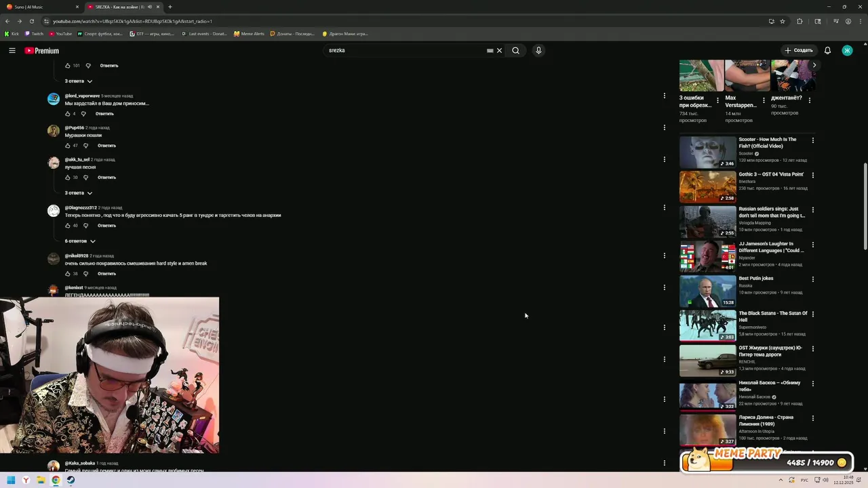Open JJ Jameson's Laughter video title
The image size is (868, 488).
coord(772,247)
